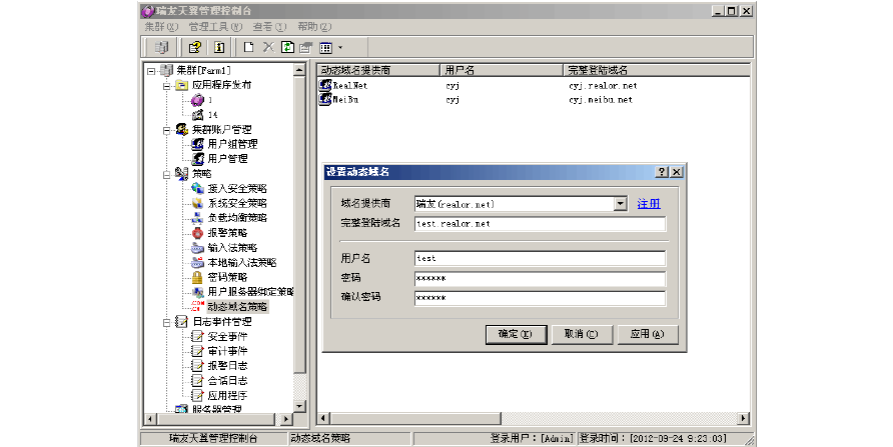Click the delete X toolbar icon
893x447 pixels.
(x=267, y=47)
